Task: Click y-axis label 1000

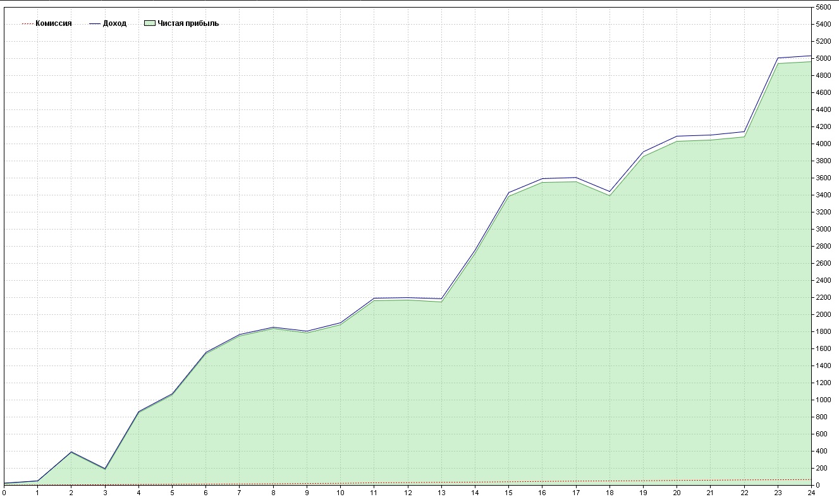Action: point(823,400)
